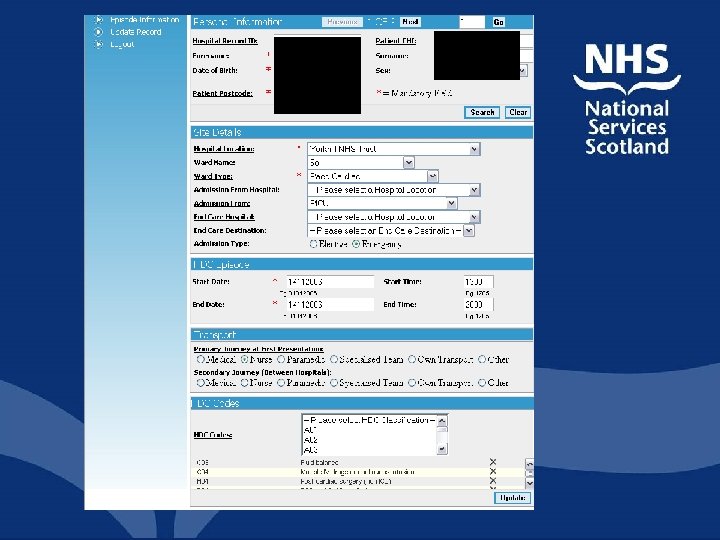Select the Please select HDC Classification option
Image resolution: width=720 pixels, height=540 pixels.
369,420
